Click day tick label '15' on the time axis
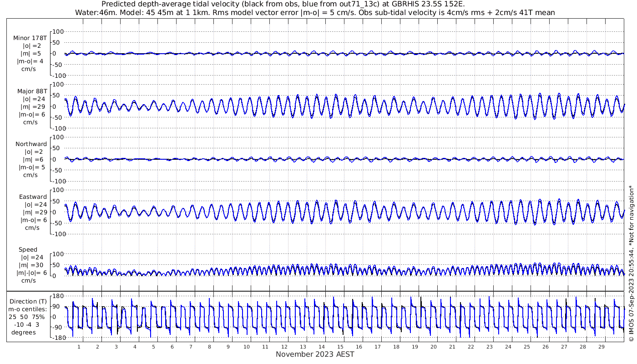637x364 pixels. point(340,347)
